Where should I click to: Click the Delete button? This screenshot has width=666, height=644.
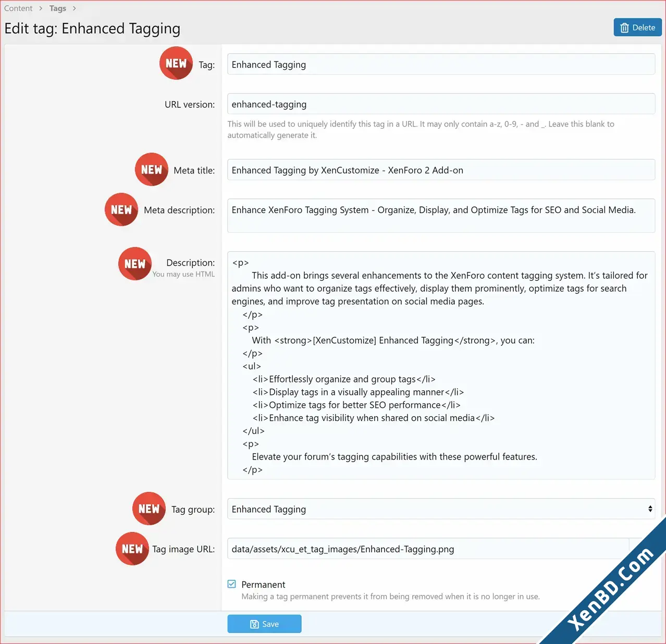pos(637,28)
